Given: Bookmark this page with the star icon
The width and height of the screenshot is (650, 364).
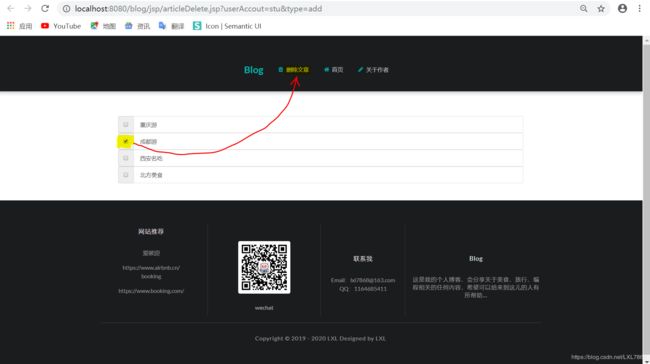Looking at the screenshot, I should 601,8.
